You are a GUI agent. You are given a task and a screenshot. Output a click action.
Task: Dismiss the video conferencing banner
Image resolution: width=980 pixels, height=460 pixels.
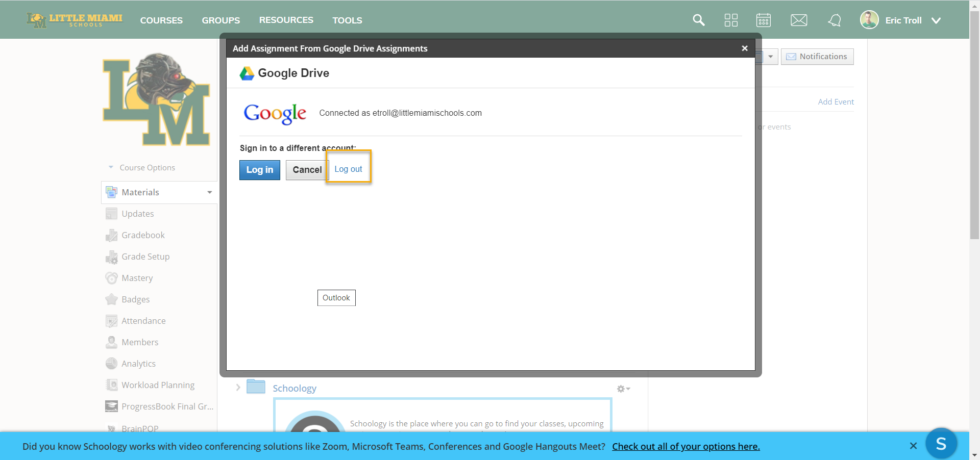[913, 446]
